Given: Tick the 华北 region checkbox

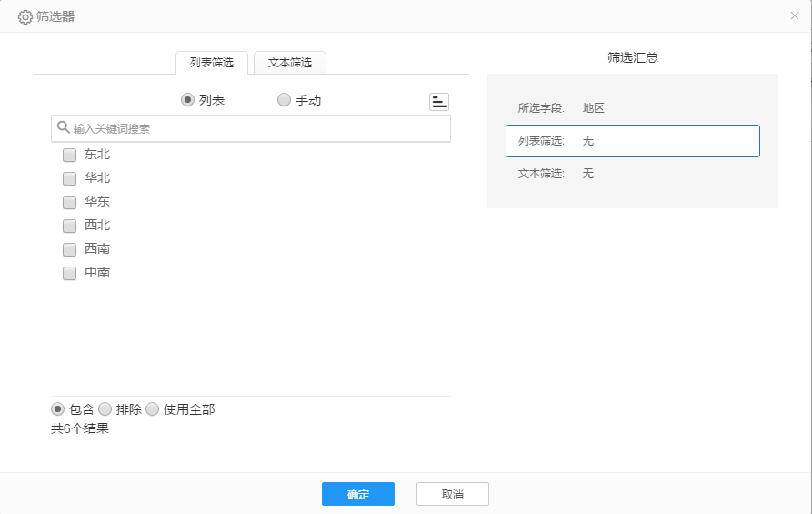Looking at the screenshot, I should point(69,178).
